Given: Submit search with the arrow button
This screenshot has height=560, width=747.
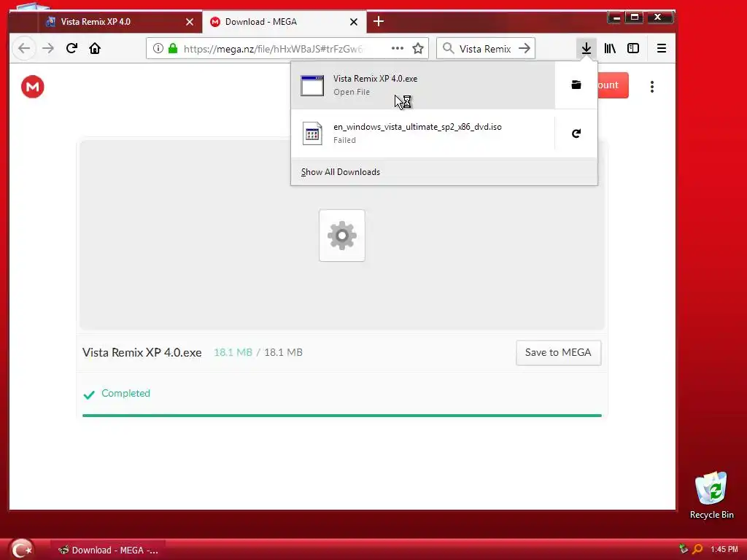Looking at the screenshot, I should click(x=525, y=49).
